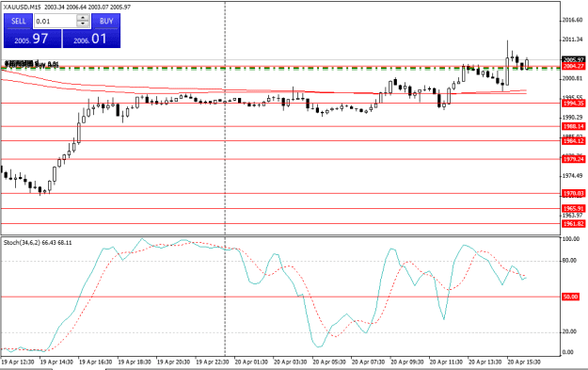Select the buy 0.01 order label on chart
The width and height of the screenshot is (588, 370).
32,64
